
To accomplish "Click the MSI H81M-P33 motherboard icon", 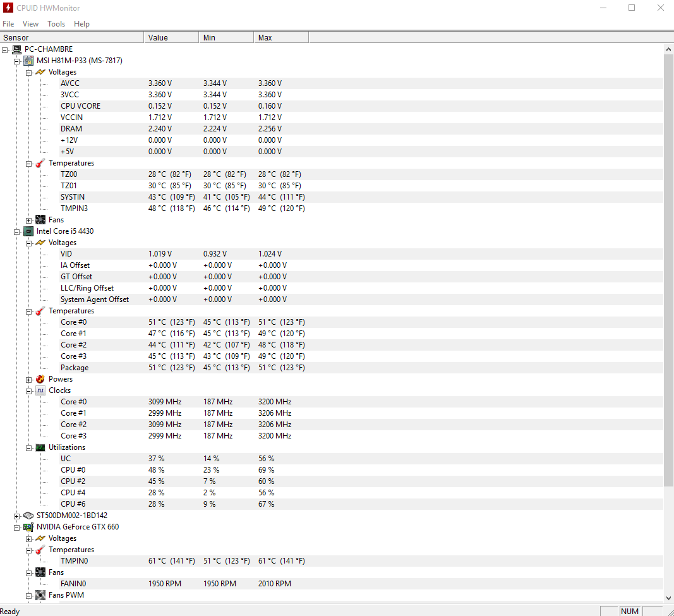I will (x=28, y=61).
